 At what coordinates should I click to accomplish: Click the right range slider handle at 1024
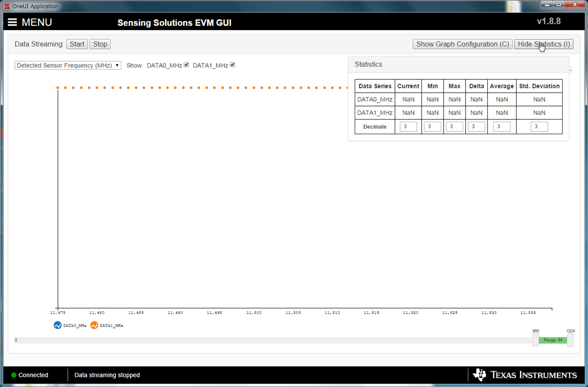(570, 340)
